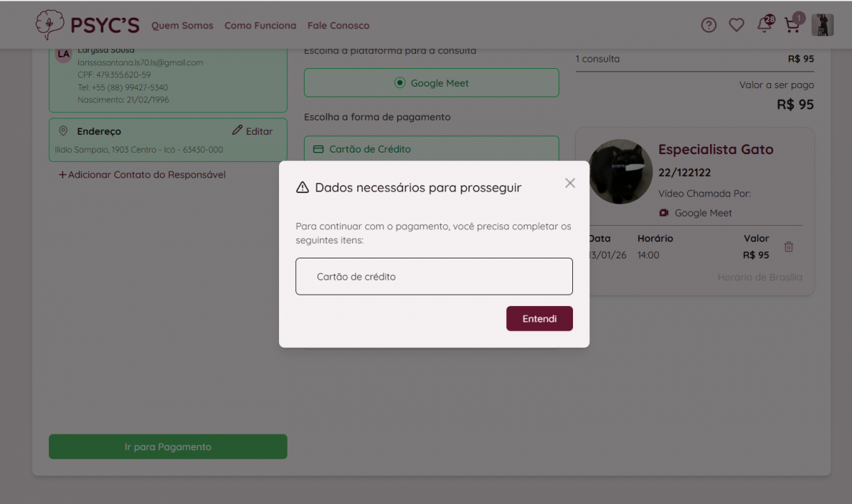Open favorites heart icon
852x504 pixels.
pos(736,25)
